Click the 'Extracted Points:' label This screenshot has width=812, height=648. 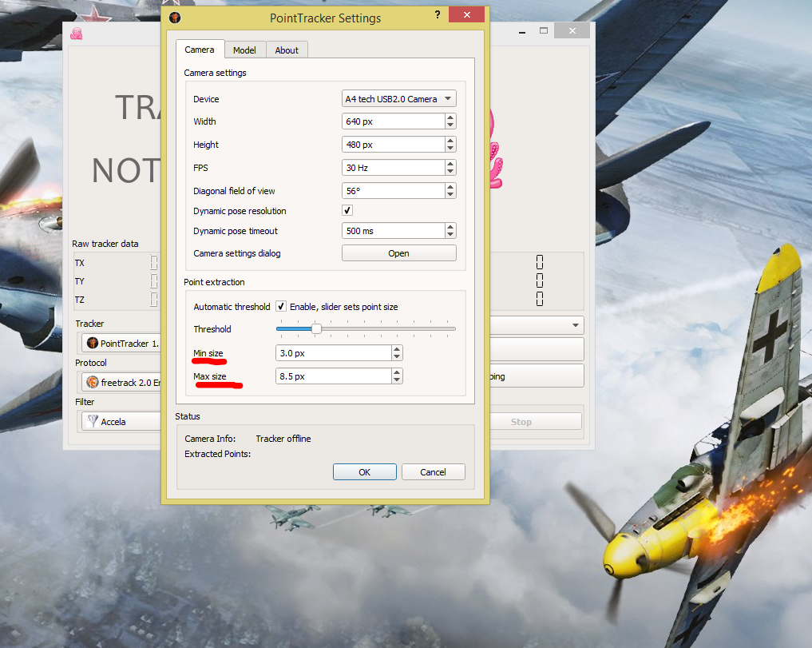pos(217,454)
